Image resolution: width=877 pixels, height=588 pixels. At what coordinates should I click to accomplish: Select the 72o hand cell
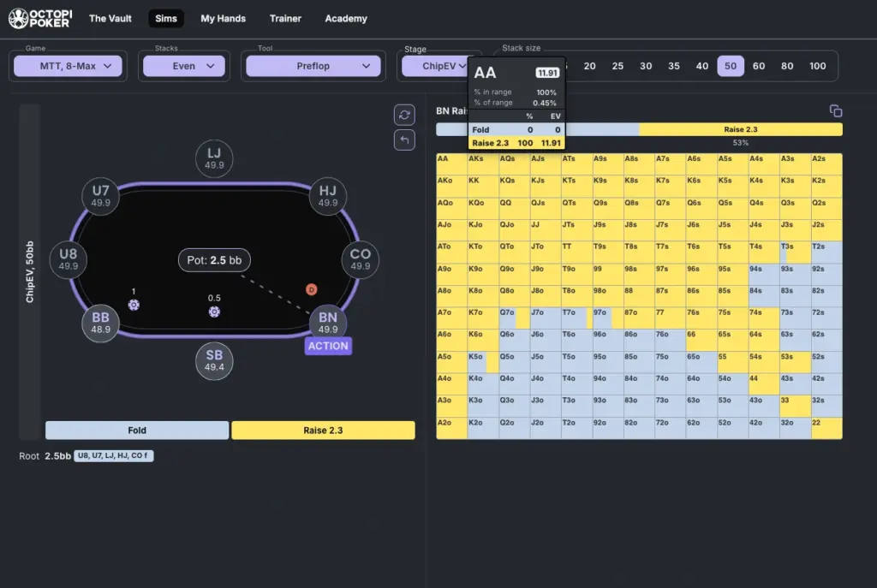click(670, 428)
